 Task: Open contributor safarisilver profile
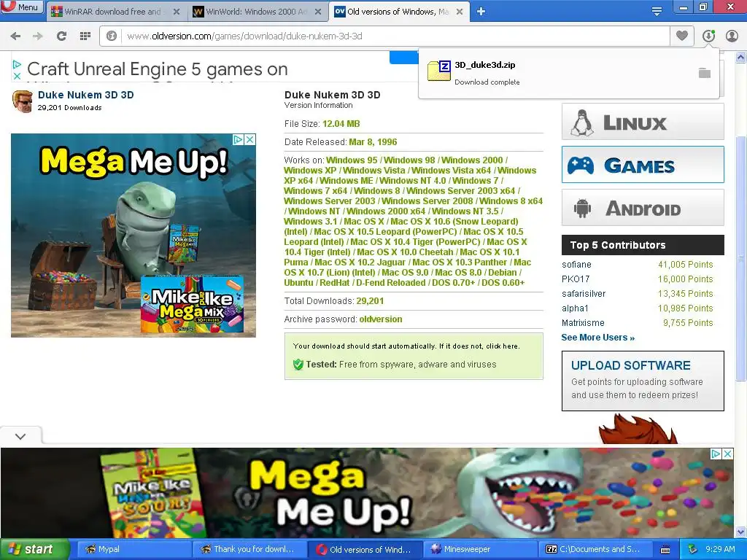click(x=584, y=294)
